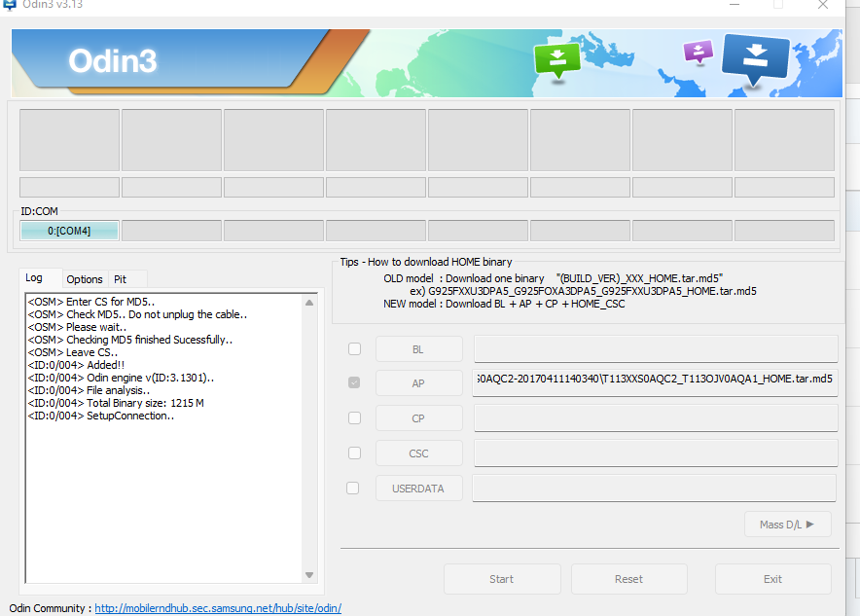Click the Exit button
860x616 pixels.
coord(772,579)
